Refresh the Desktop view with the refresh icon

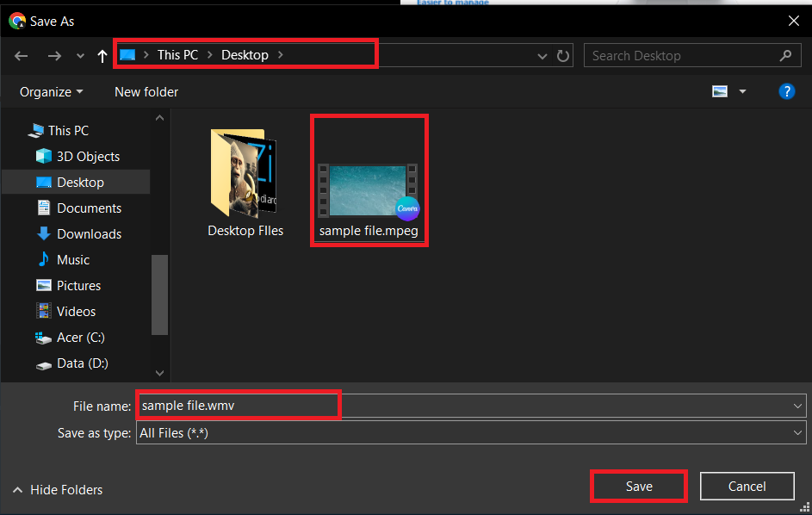(x=563, y=55)
